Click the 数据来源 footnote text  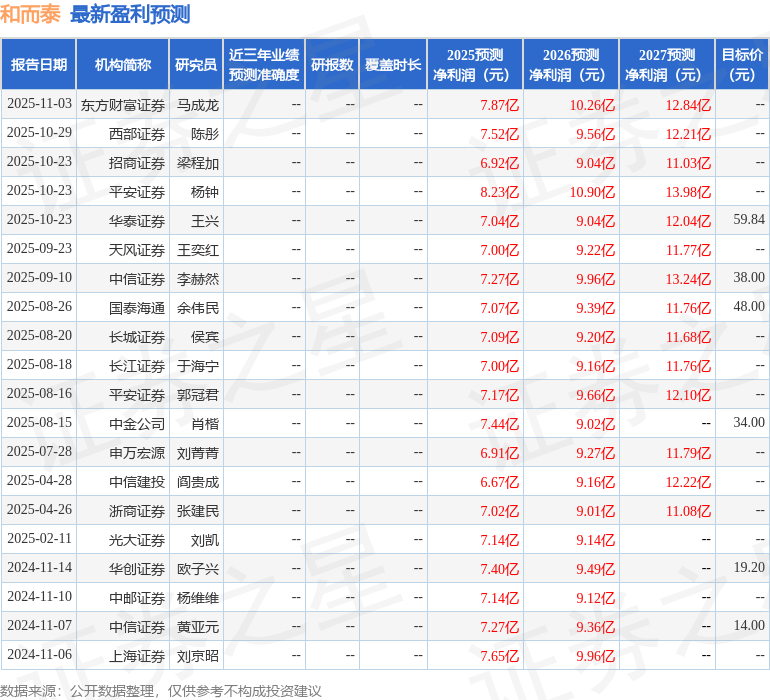161,691
